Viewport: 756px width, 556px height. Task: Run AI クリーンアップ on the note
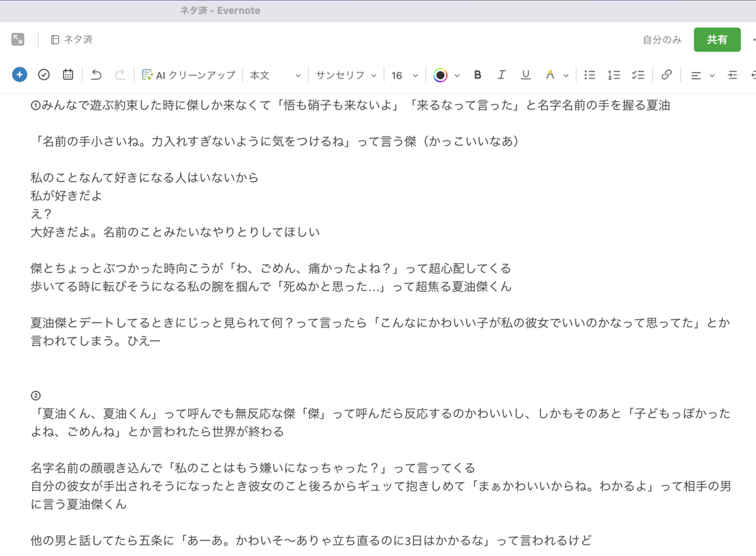[188, 75]
